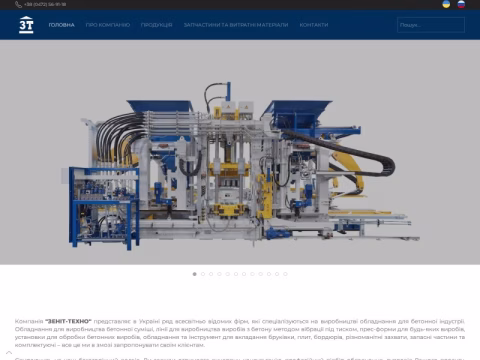Click the ЗТ company logo
The image size is (480, 360).
coord(26,25)
